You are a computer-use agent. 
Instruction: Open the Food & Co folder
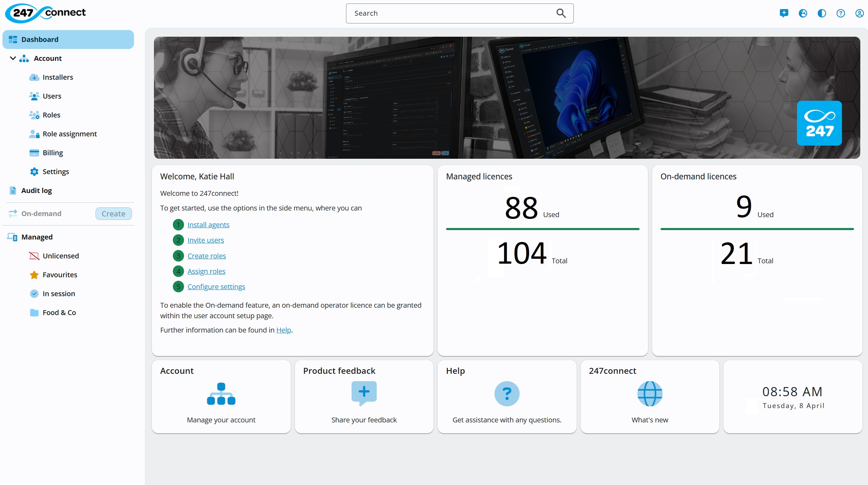point(59,312)
